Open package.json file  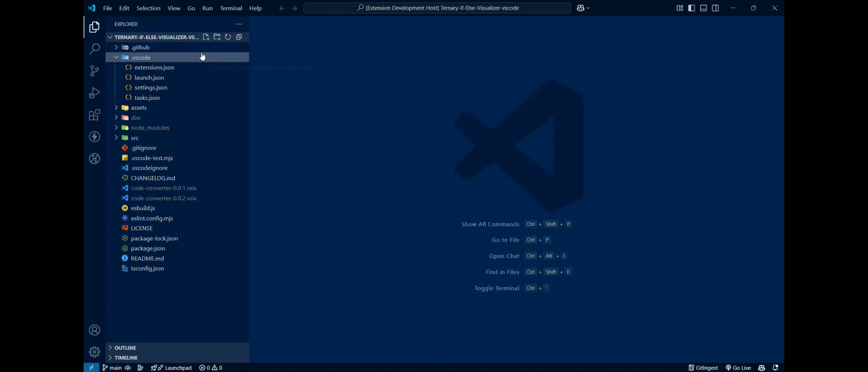(x=177, y=248)
